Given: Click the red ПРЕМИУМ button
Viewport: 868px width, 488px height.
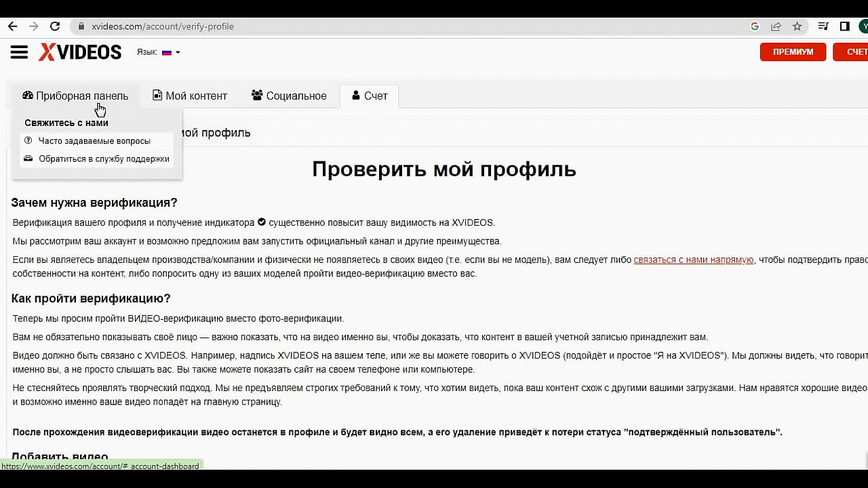Looking at the screenshot, I should (793, 52).
